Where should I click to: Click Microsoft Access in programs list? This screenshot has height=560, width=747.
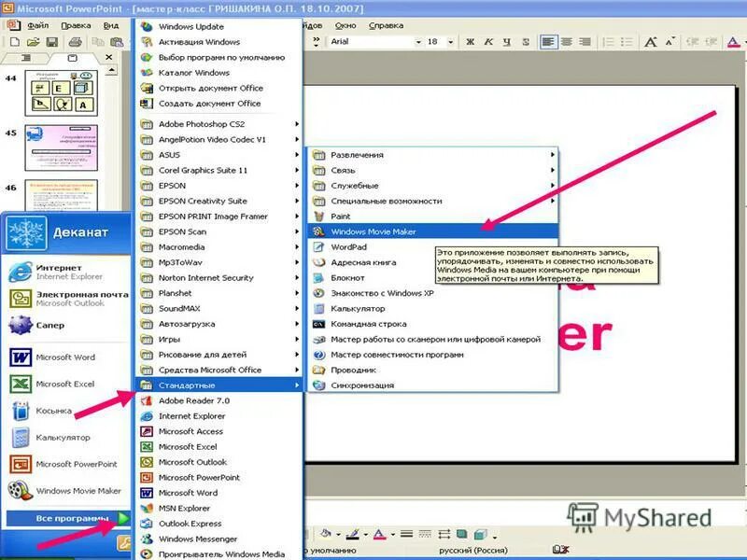click(219, 431)
